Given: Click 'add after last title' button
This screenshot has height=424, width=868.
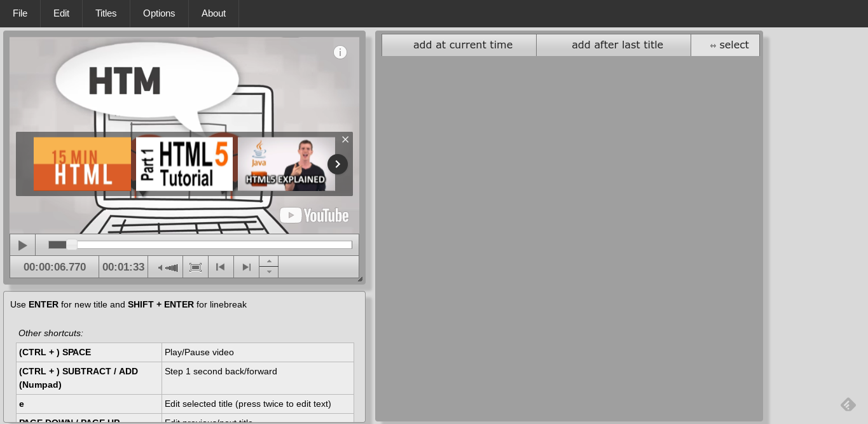Looking at the screenshot, I should pos(614,45).
